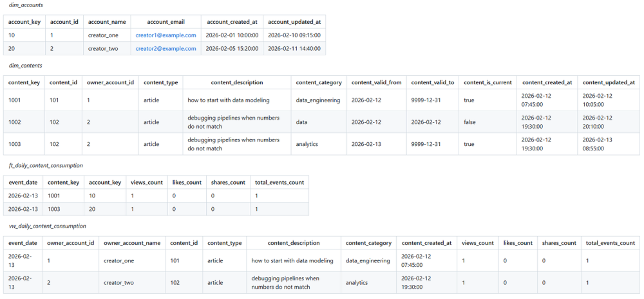Click the "dim_contents" table title
This screenshot has height=299, width=644.
26,65
